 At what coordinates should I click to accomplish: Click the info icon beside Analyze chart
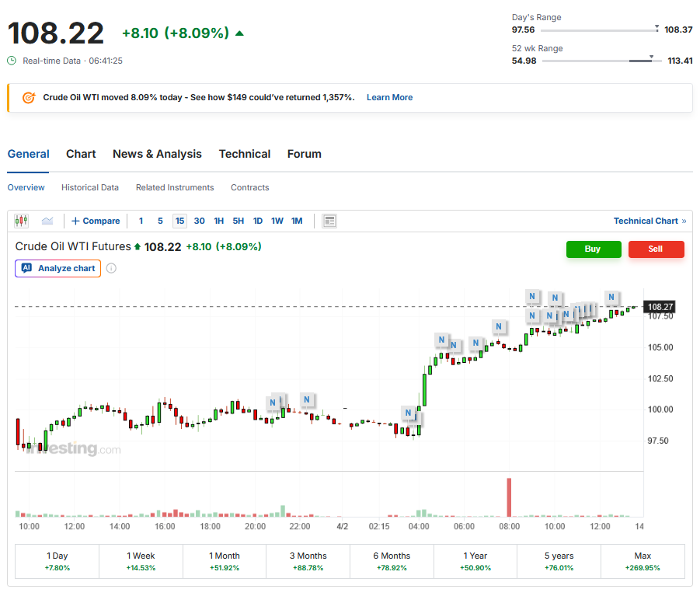112,268
